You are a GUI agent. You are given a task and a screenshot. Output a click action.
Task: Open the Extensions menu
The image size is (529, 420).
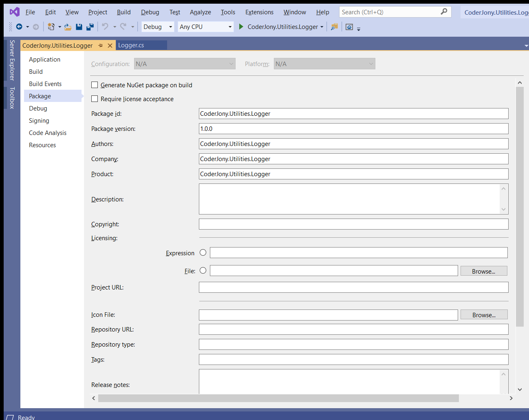pos(259,12)
